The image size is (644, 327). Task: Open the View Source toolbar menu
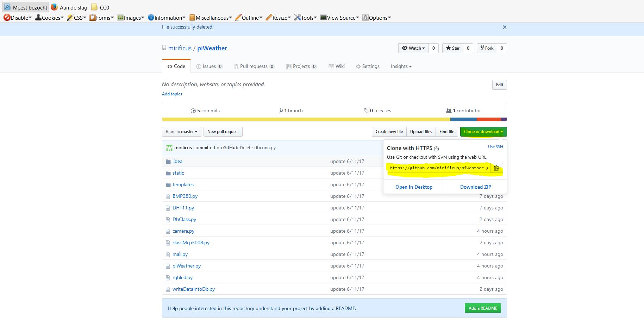pyautogui.click(x=339, y=18)
